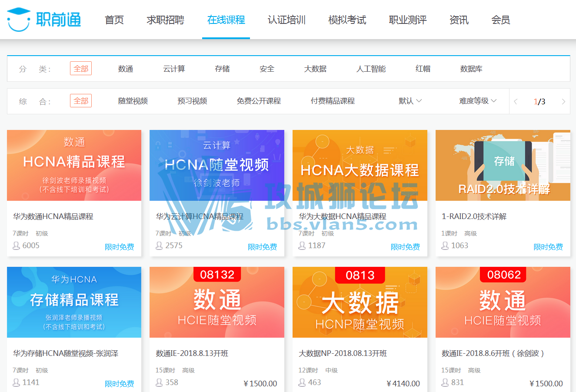Open course title 1-RAID2.0技术详解

[474, 216]
